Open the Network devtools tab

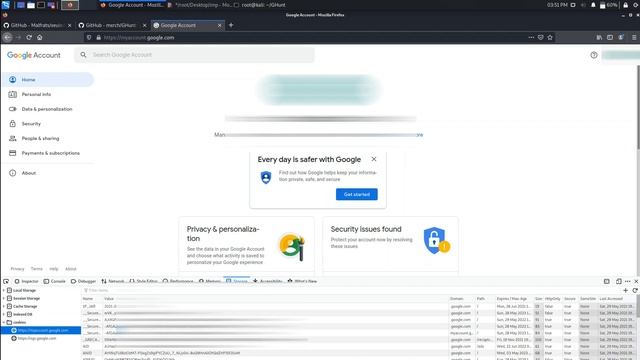click(x=113, y=281)
